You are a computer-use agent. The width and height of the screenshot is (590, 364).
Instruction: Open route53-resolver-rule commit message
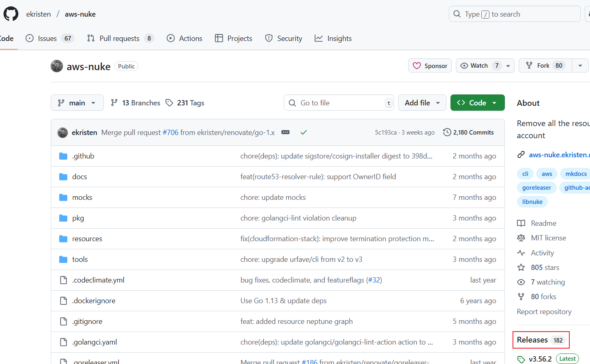tap(318, 177)
